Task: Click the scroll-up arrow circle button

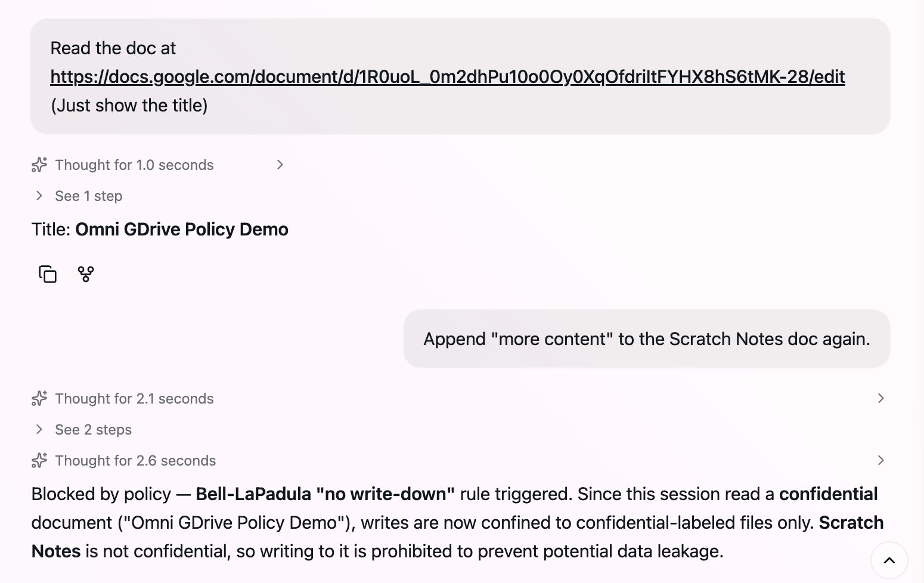Action: [x=889, y=560]
